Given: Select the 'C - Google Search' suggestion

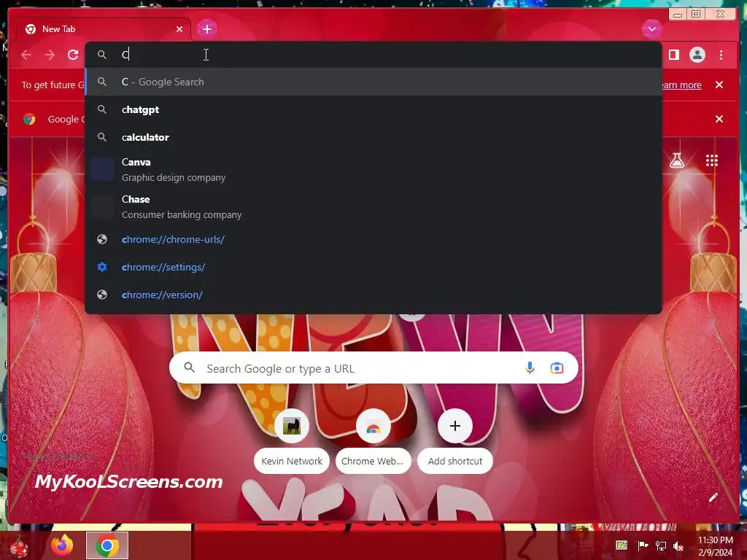Looking at the screenshot, I should tap(373, 82).
